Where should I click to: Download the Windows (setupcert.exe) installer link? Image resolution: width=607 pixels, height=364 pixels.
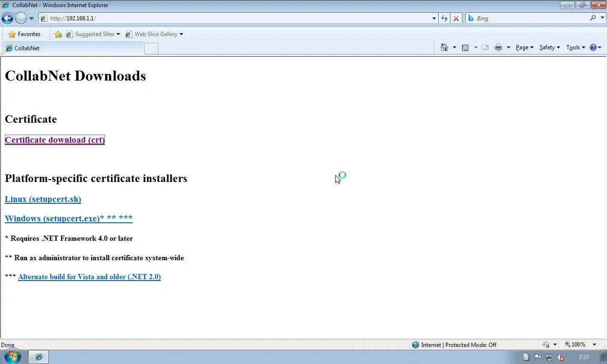pyautogui.click(x=69, y=218)
